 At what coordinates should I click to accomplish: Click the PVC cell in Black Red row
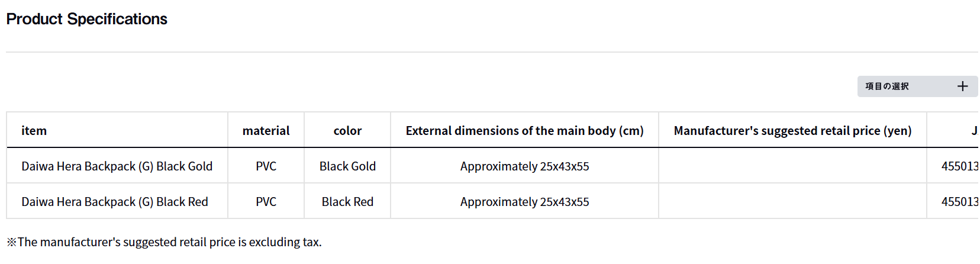266,202
